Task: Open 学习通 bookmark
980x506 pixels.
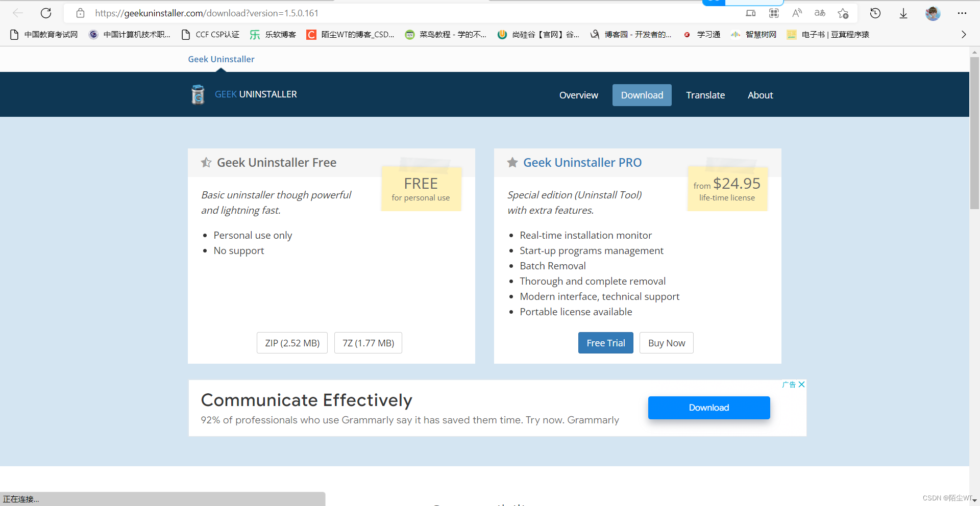Action: coord(702,35)
